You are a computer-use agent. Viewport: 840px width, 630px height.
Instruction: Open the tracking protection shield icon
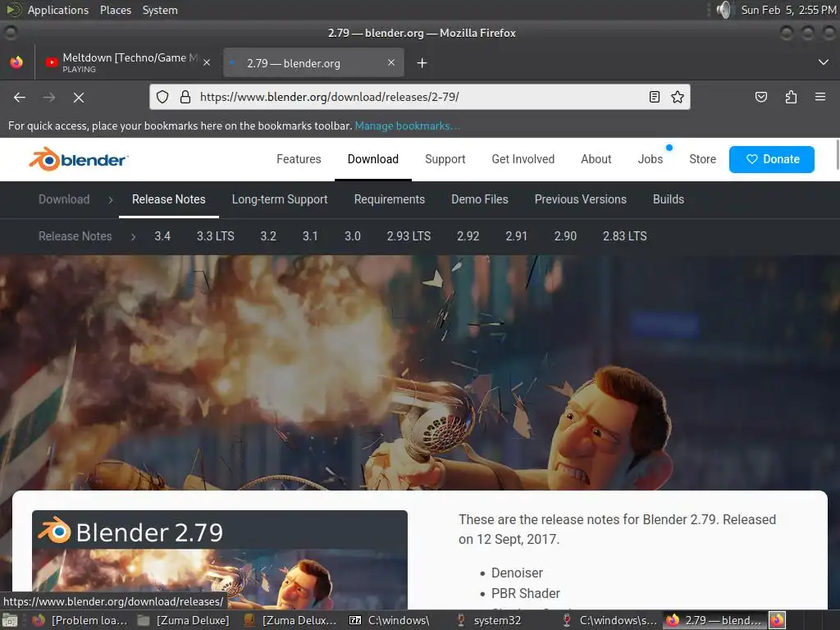click(x=162, y=97)
